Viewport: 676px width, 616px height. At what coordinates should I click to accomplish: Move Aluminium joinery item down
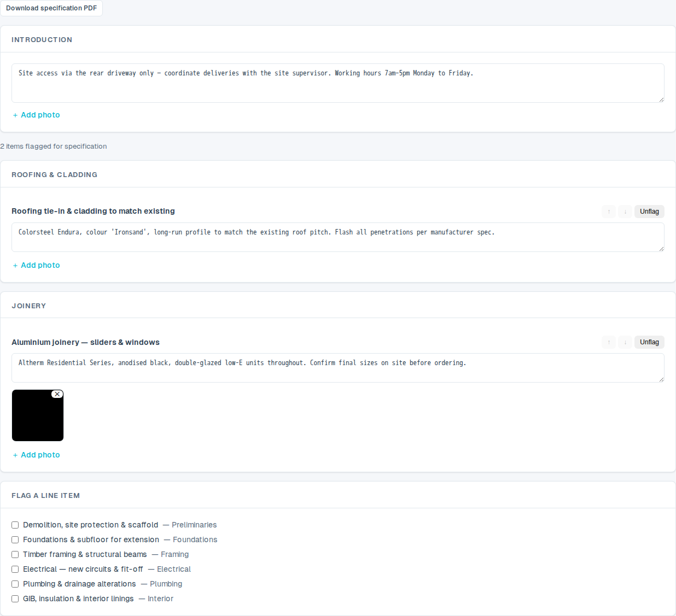click(x=625, y=342)
